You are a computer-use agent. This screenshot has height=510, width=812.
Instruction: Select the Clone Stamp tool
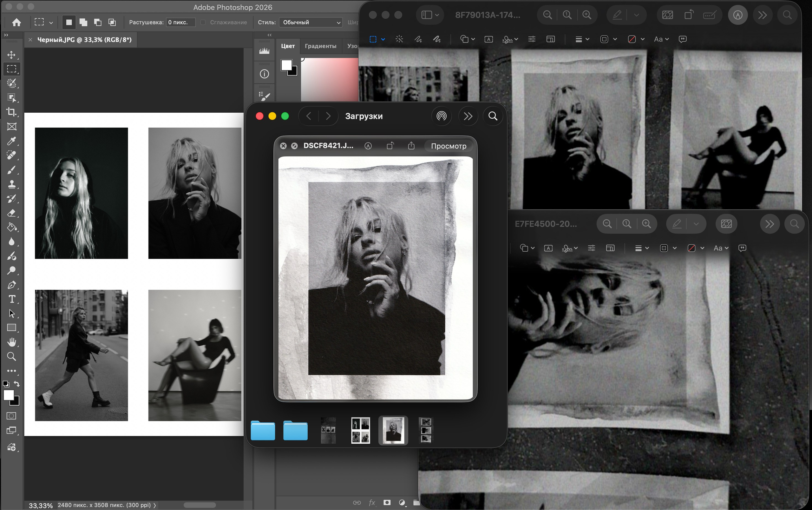tap(11, 184)
